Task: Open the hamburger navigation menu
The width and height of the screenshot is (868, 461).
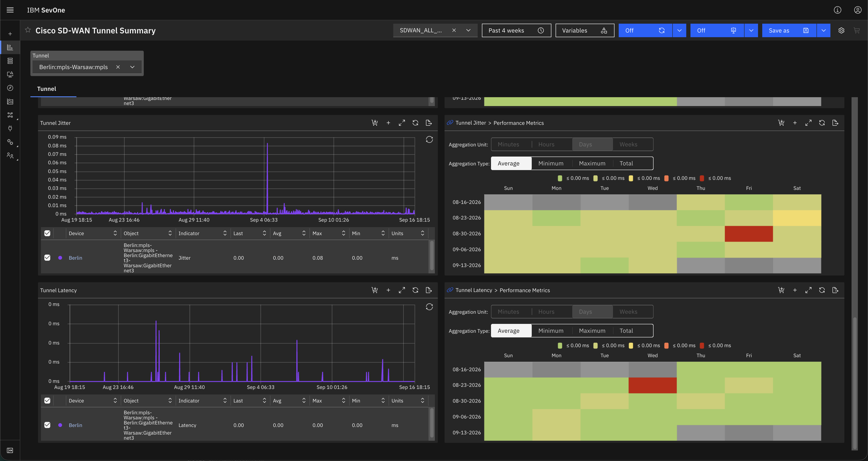Action: pyautogui.click(x=10, y=10)
